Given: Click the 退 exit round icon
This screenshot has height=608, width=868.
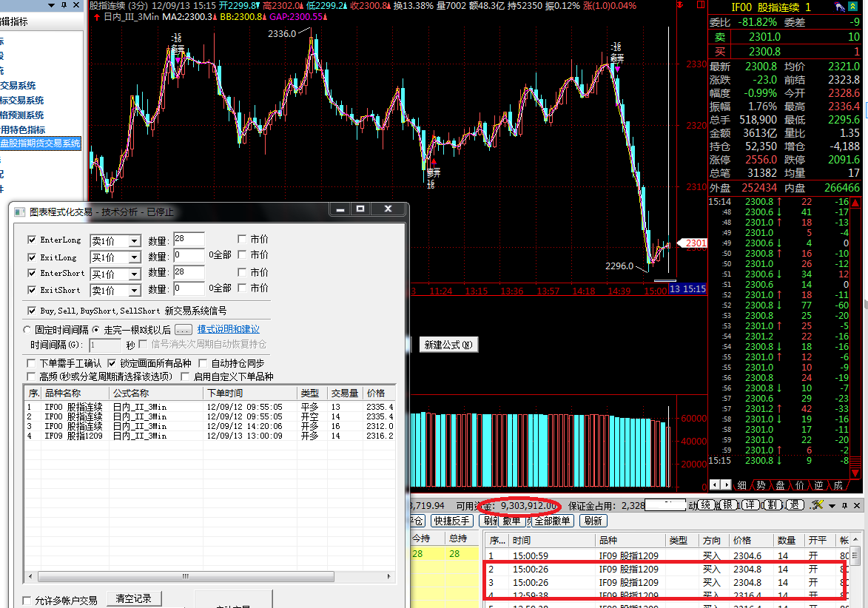Looking at the screenshot, I should click(x=794, y=504).
